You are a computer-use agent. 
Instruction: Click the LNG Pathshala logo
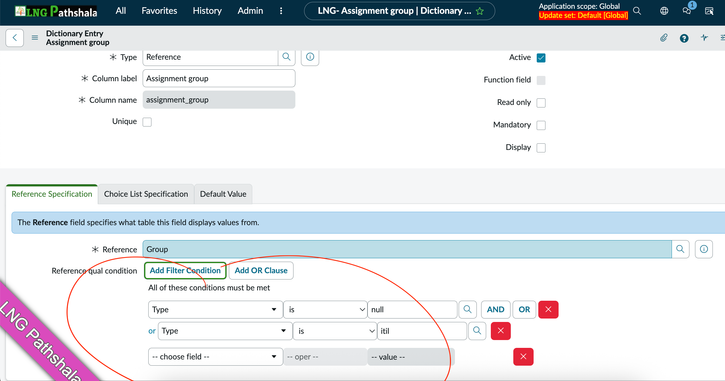(56, 12)
